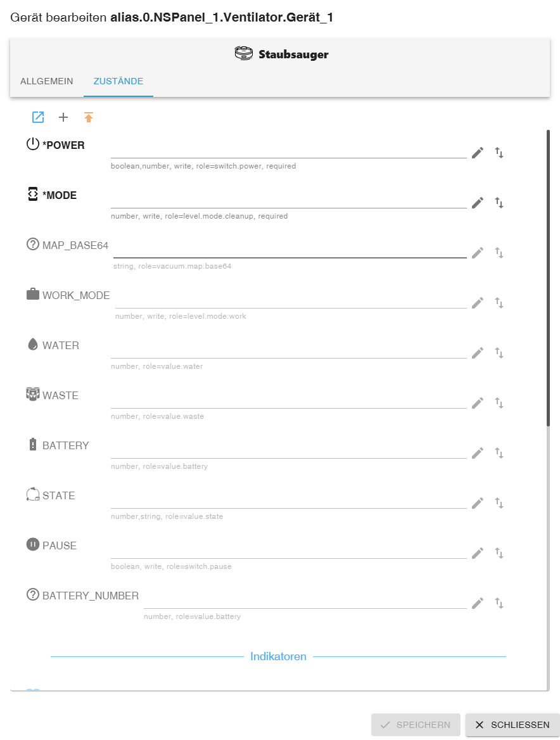
Task: Click the pencil edit icon for POWER
Action: (x=478, y=153)
